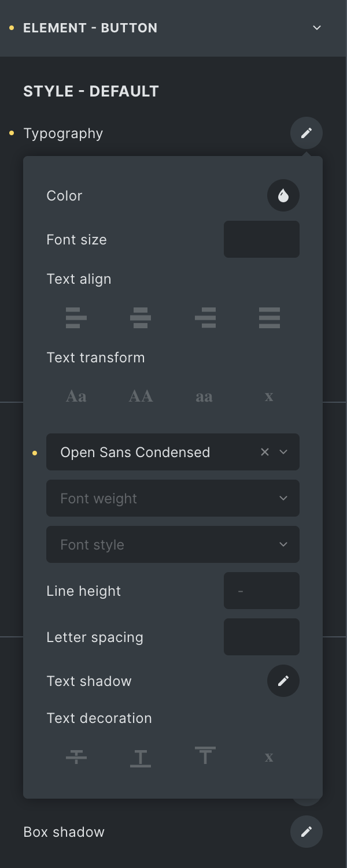Align text left

[x=76, y=318]
